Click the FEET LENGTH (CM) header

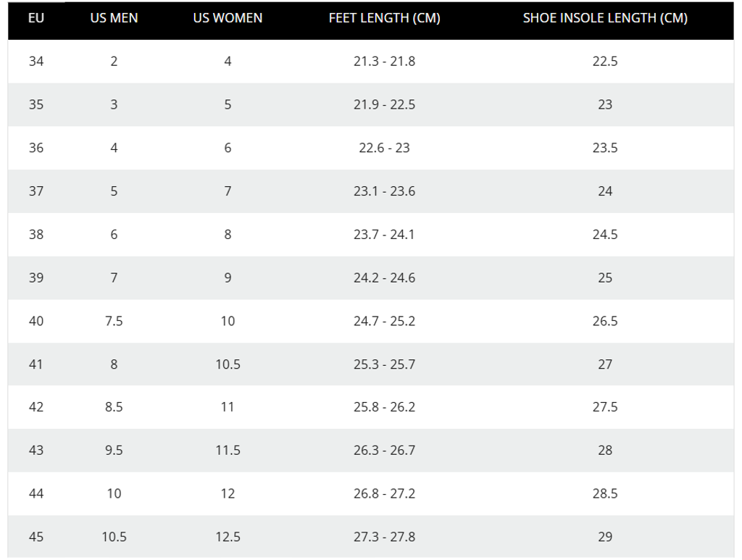pyautogui.click(x=384, y=19)
